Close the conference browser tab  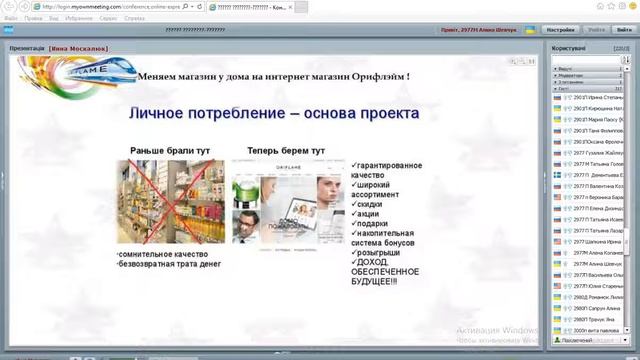tap(290, 7)
